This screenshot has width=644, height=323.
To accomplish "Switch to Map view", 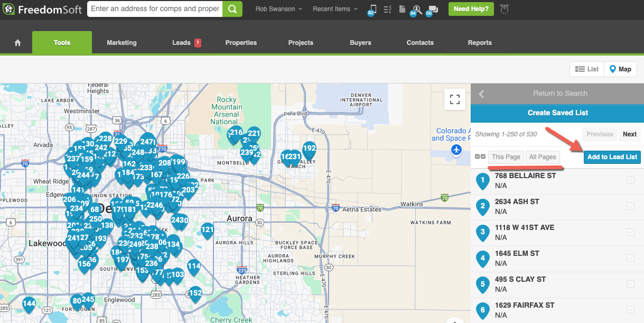I will click(620, 69).
